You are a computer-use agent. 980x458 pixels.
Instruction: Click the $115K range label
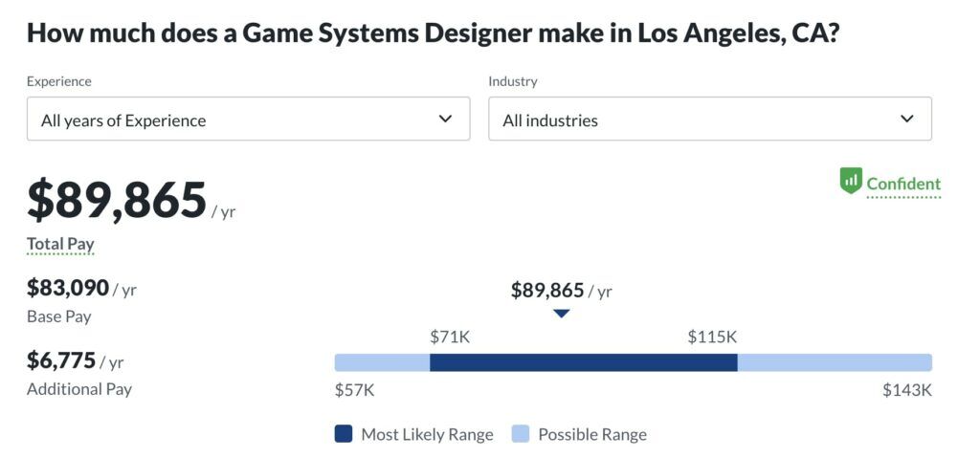click(x=712, y=337)
